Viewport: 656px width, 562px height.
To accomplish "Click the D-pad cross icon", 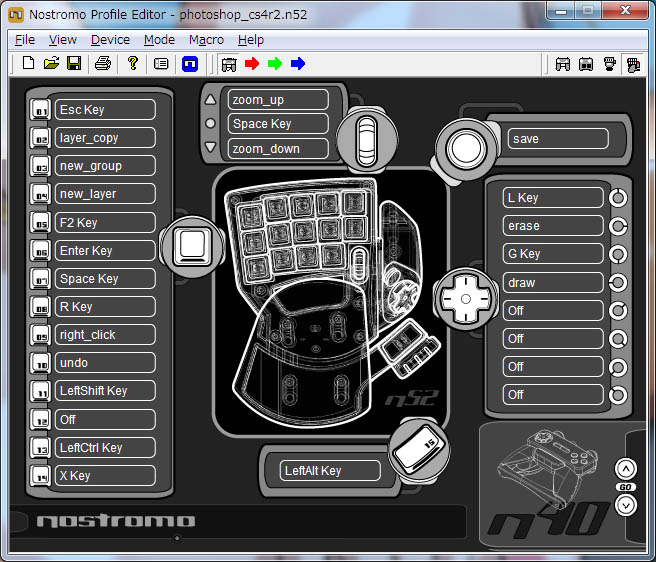I will click(466, 299).
